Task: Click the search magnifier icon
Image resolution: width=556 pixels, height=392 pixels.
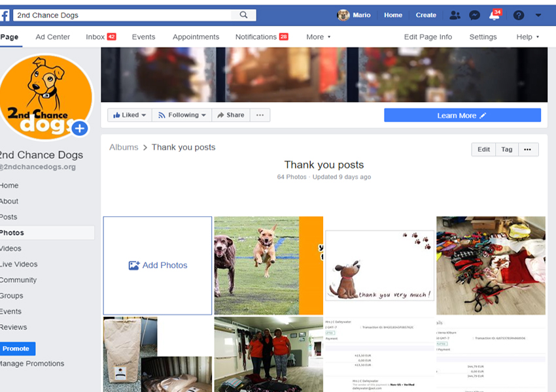Action: point(243,15)
